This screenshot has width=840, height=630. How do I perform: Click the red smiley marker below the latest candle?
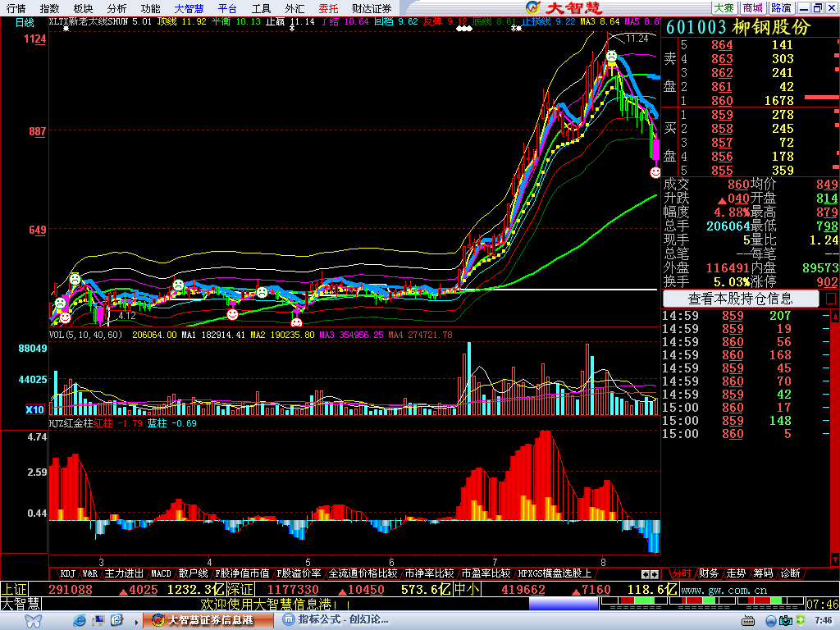(x=655, y=172)
